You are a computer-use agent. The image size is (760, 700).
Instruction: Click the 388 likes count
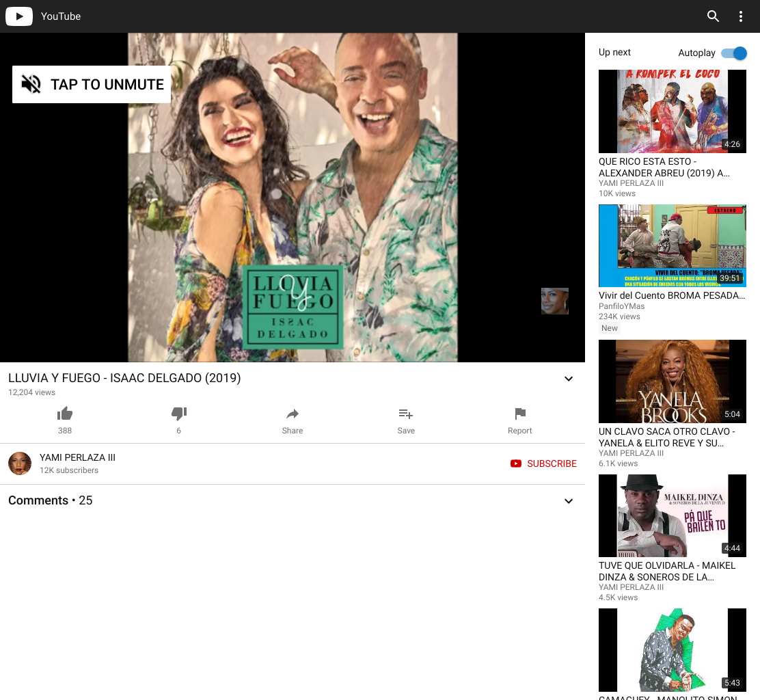[x=64, y=431]
